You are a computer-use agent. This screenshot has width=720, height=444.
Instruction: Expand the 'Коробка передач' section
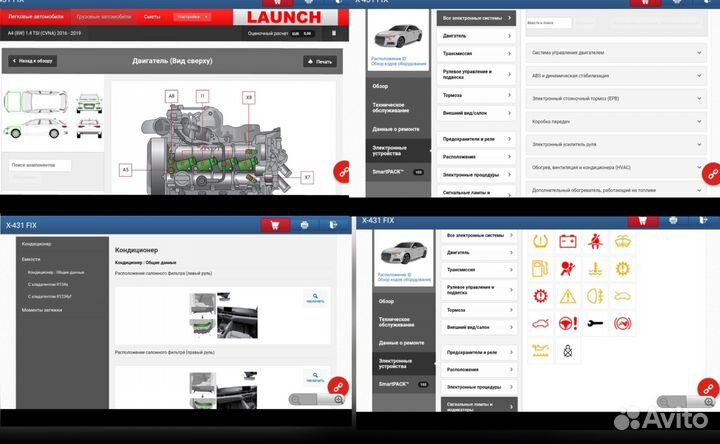coord(616,122)
